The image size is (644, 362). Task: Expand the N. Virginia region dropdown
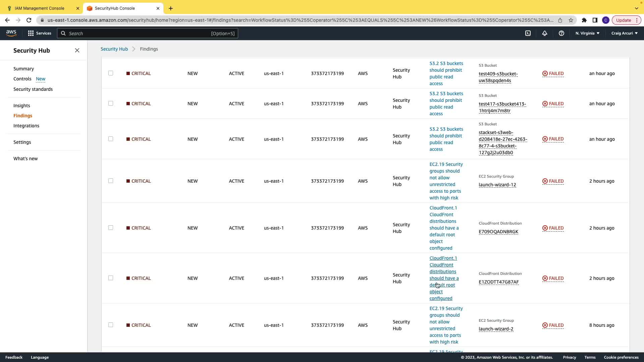(x=587, y=33)
